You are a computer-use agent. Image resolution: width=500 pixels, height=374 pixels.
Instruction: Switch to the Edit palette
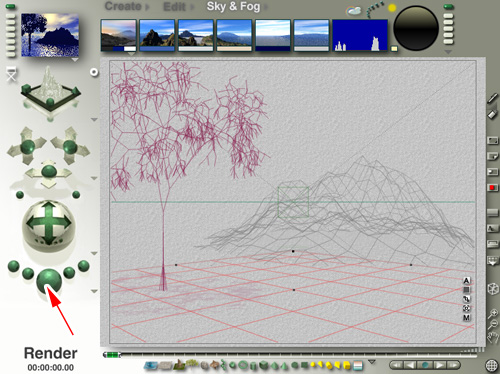click(x=174, y=7)
